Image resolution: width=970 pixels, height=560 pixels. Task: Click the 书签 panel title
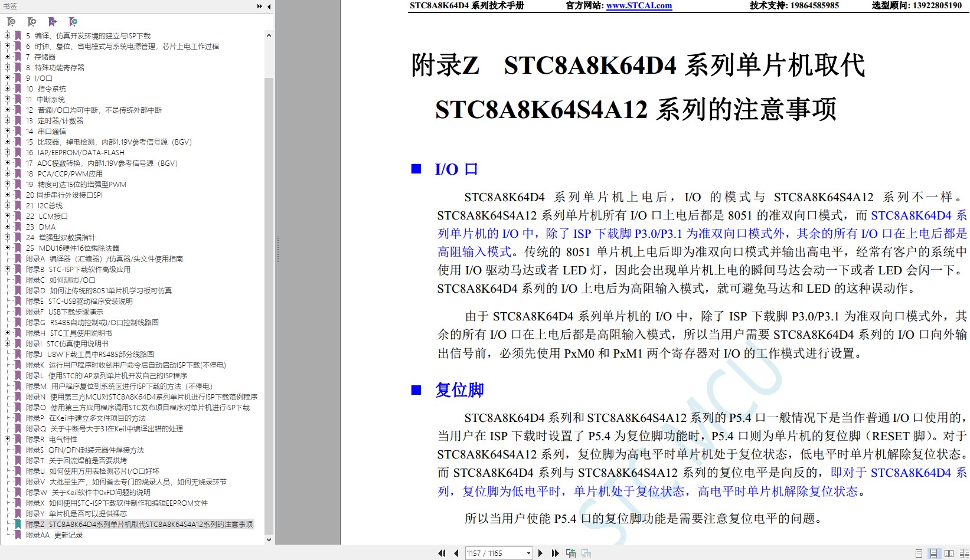point(10,6)
